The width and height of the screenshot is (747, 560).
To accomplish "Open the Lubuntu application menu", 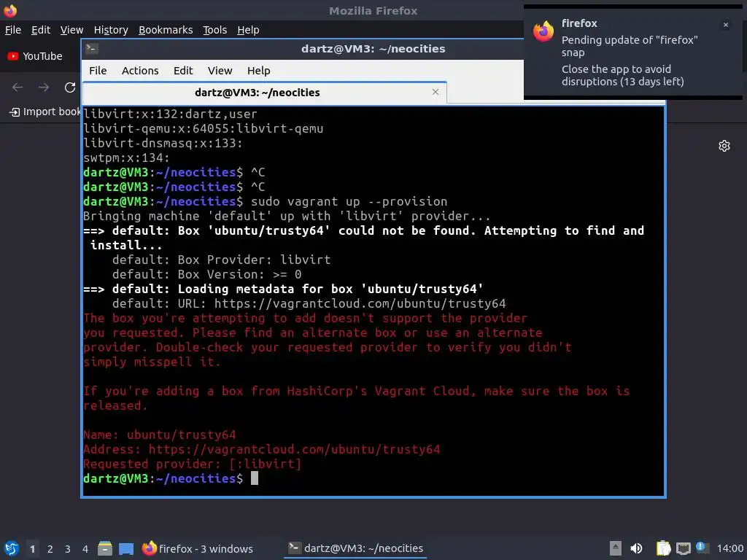I will [x=12, y=548].
